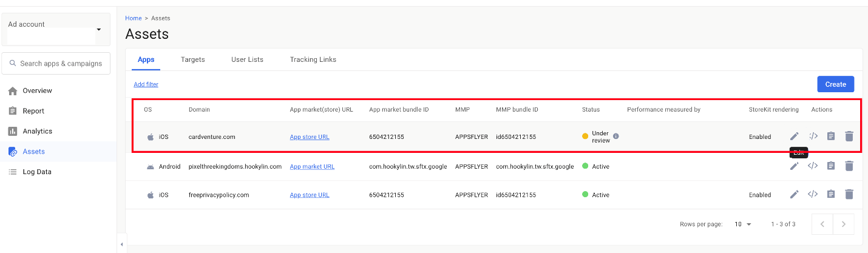Click the edit pencil for cardventure.com row

(794, 137)
